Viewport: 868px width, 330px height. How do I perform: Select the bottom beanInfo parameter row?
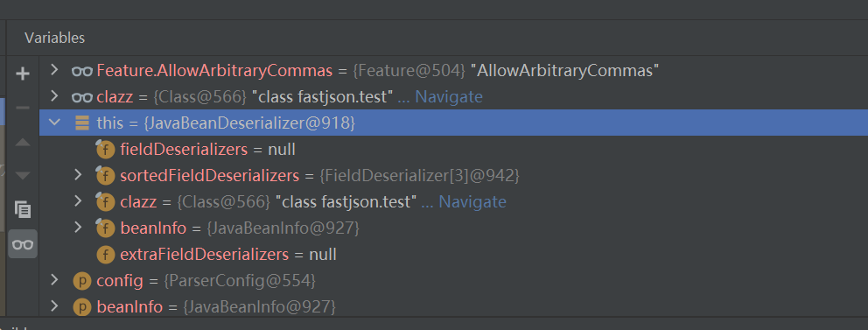(x=453, y=306)
